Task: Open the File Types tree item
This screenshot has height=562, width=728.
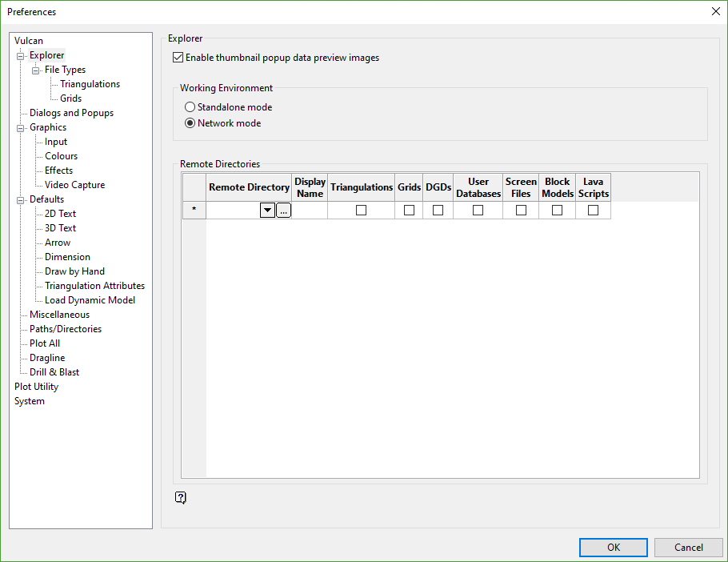Action: tap(65, 70)
